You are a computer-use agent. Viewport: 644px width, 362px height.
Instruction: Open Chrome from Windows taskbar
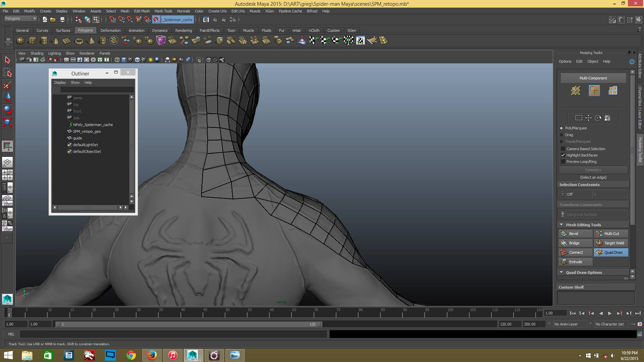(131, 355)
